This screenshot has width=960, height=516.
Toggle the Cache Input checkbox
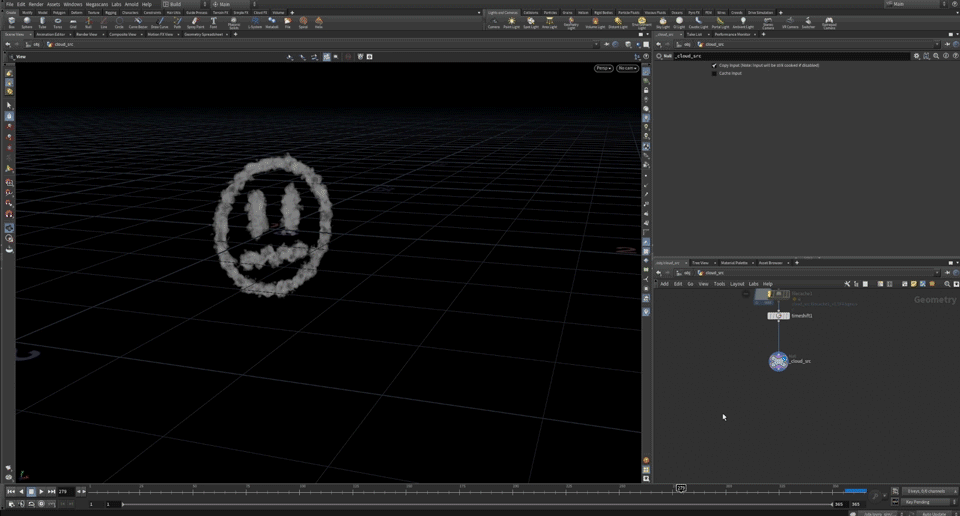[714, 73]
